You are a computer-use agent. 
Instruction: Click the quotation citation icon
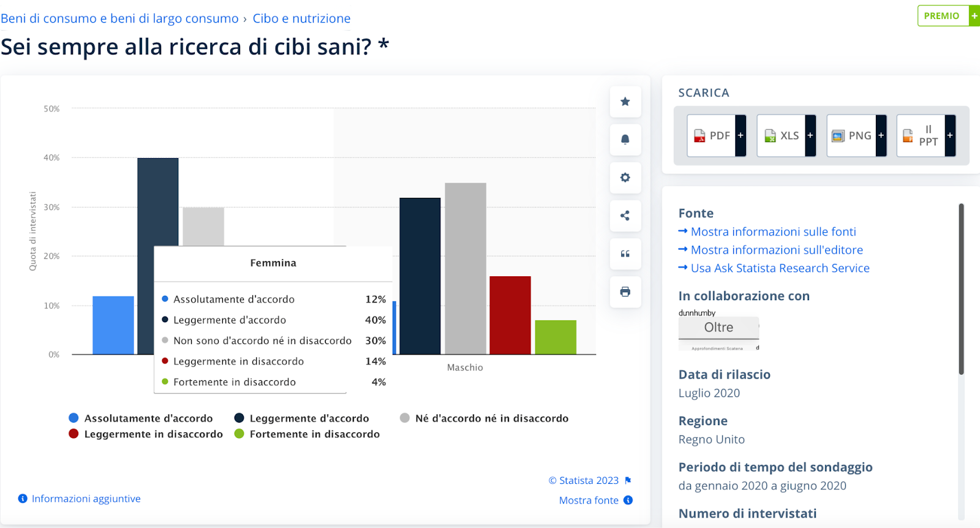pos(625,254)
